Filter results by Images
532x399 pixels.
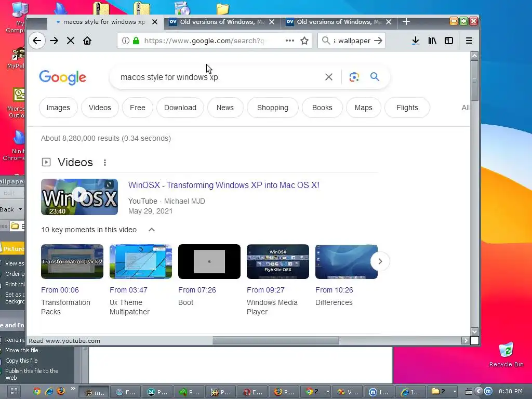point(58,108)
